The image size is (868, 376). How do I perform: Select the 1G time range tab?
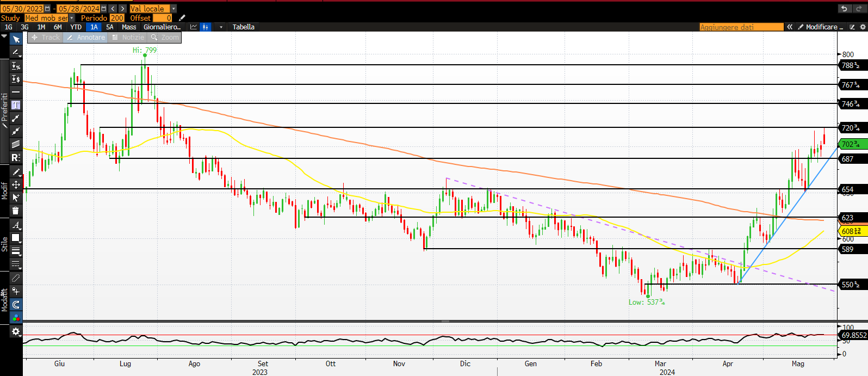point(9,27)
